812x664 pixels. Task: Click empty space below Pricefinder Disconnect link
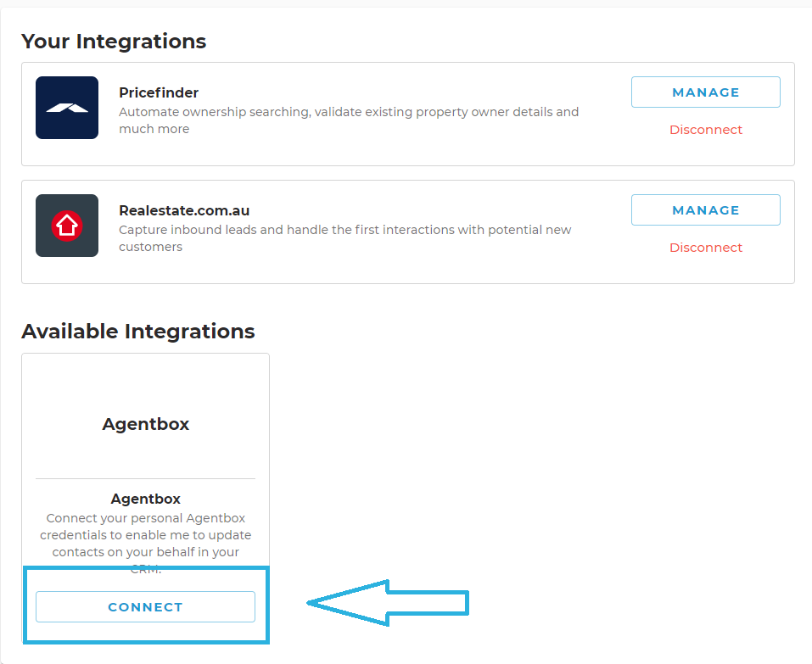click(705, 151)
